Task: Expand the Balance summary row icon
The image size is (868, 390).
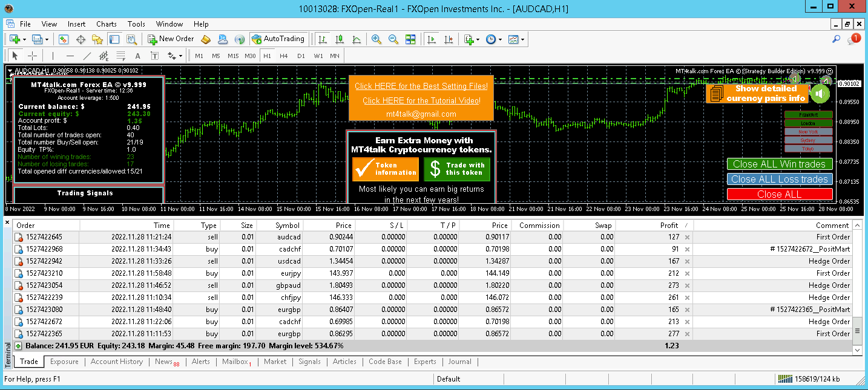Action: pos(18,346)
